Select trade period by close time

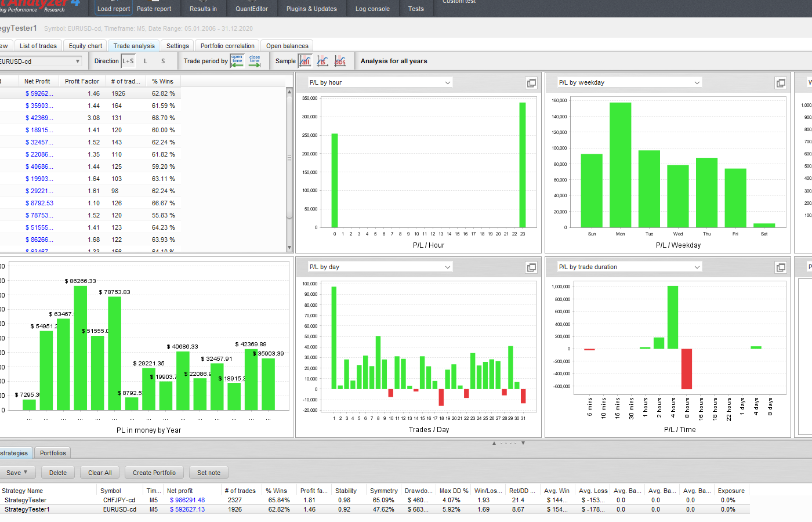pos(255,61)
